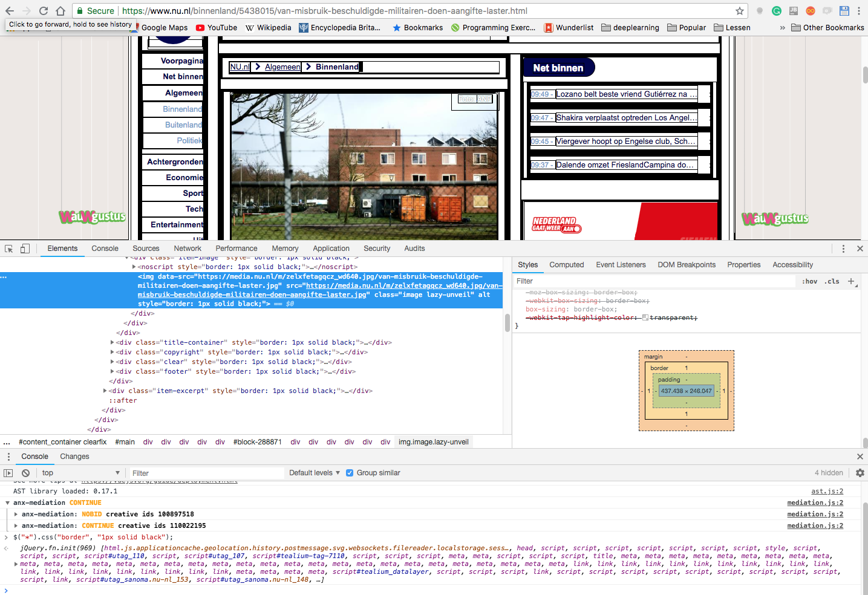Select #block-288871 in the DOM breadcrumb
This screenshot has height=595, width=868.
(x=257, y=442)
